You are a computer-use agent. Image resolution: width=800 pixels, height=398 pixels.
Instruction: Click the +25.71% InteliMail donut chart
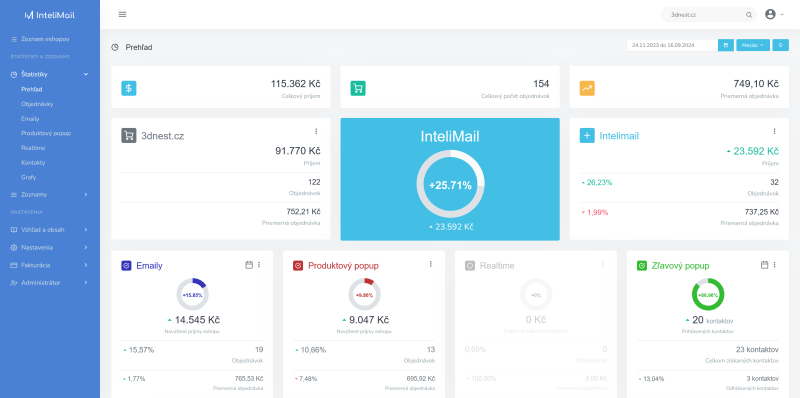[450, 185]
